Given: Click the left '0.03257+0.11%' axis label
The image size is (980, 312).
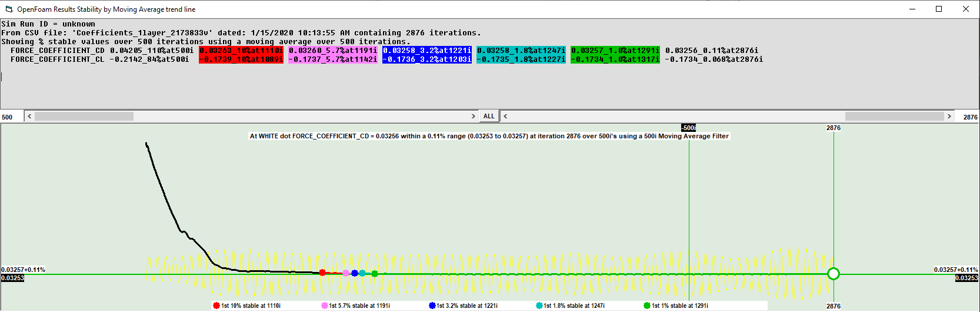Looking at the screenshot, I should pos(24,270).
